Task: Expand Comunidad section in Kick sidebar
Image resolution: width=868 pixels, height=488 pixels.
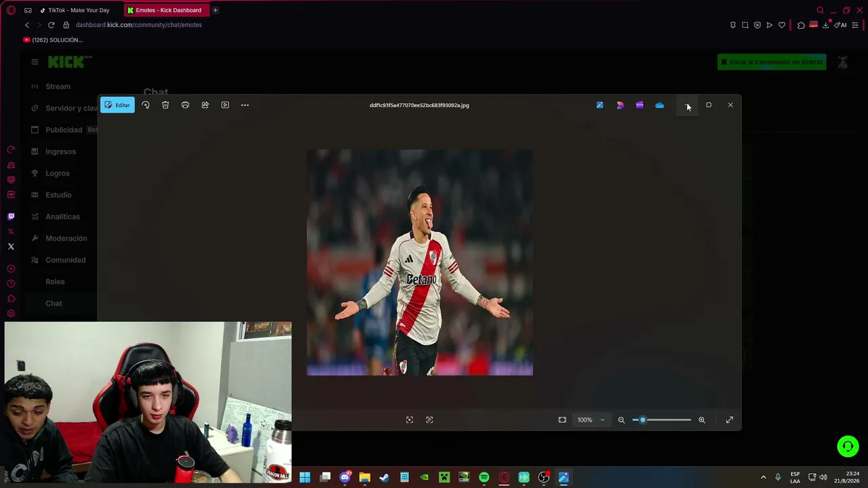Action: (65, 260)
